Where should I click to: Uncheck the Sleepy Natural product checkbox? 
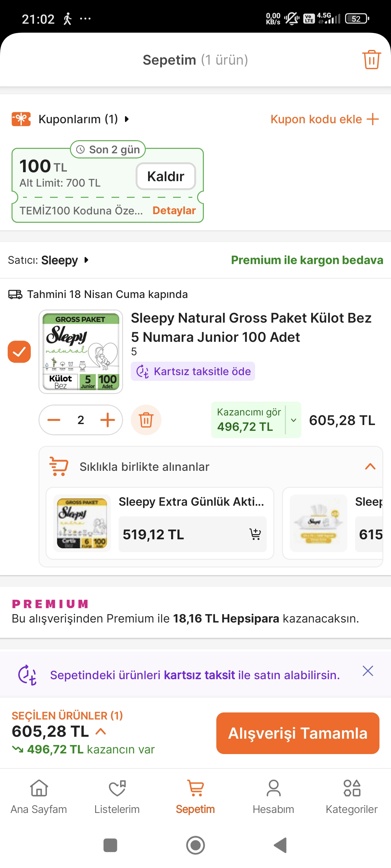pyautogui.click(x=19, y=352)
